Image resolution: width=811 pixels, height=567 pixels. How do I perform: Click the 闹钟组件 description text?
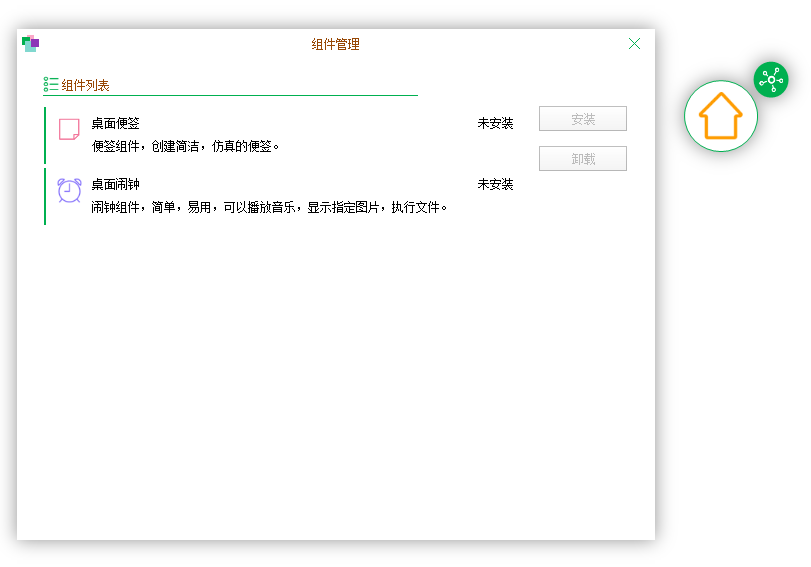(x=269, y=207)
